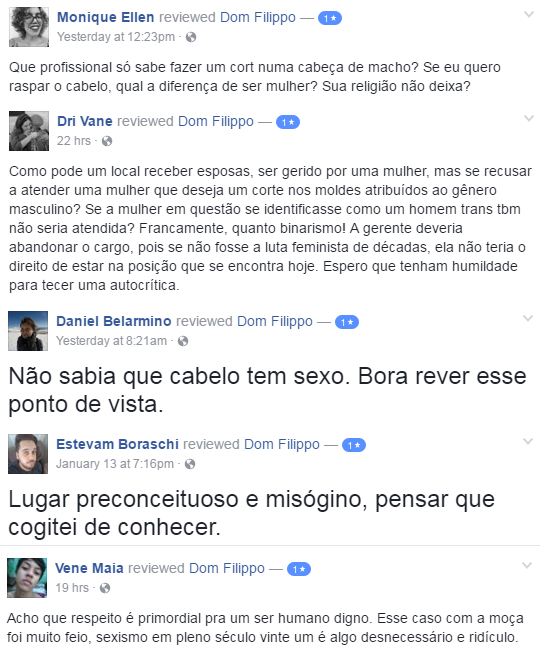The image size is (542, 650).
Task: Click the globe icon next to 19 hrs
Action: (105, 588)
